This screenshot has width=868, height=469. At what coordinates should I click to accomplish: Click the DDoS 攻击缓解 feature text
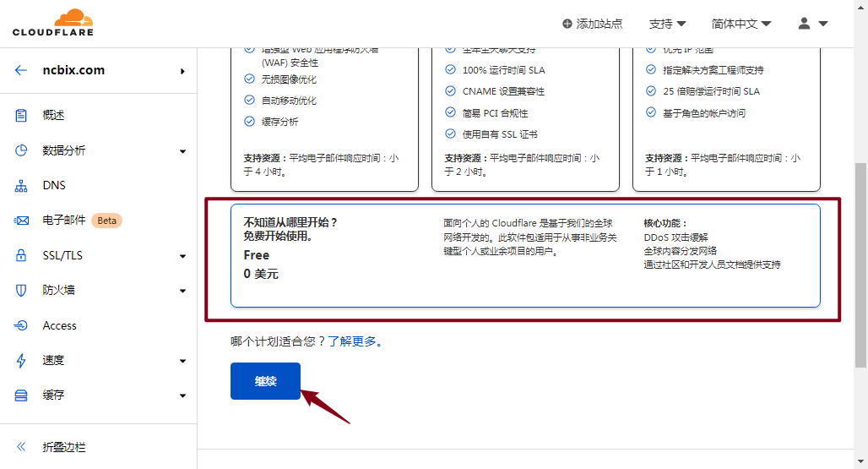(x=675, y=237)
